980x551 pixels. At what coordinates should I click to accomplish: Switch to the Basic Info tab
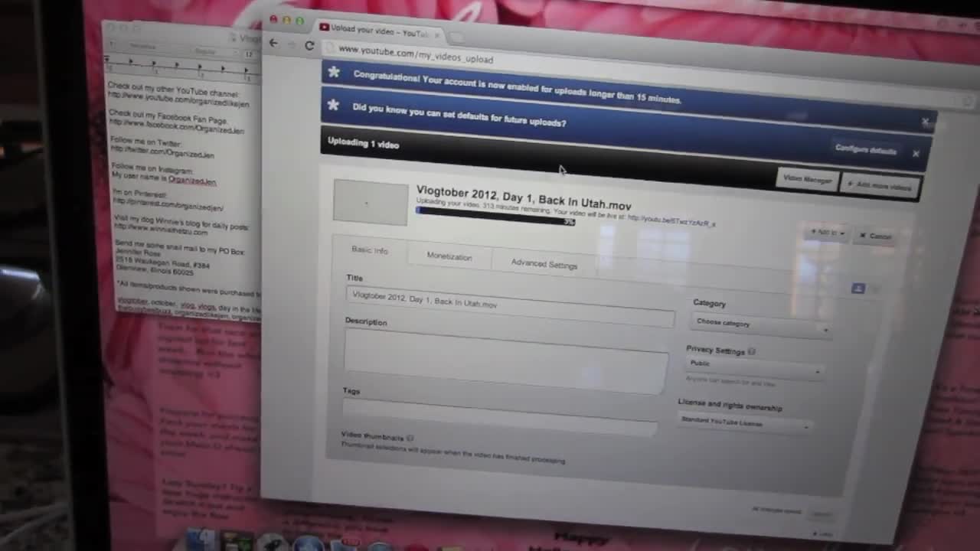[x=369, y=250]
